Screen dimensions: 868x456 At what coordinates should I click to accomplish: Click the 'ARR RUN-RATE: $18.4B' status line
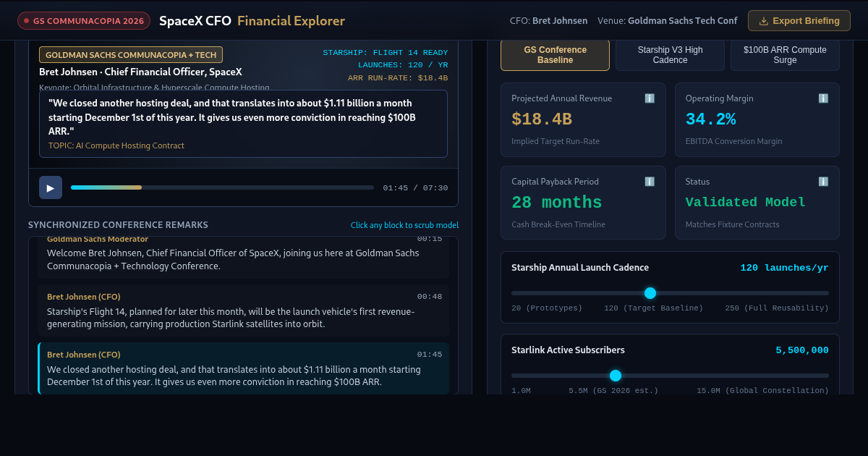pos(398,78)
